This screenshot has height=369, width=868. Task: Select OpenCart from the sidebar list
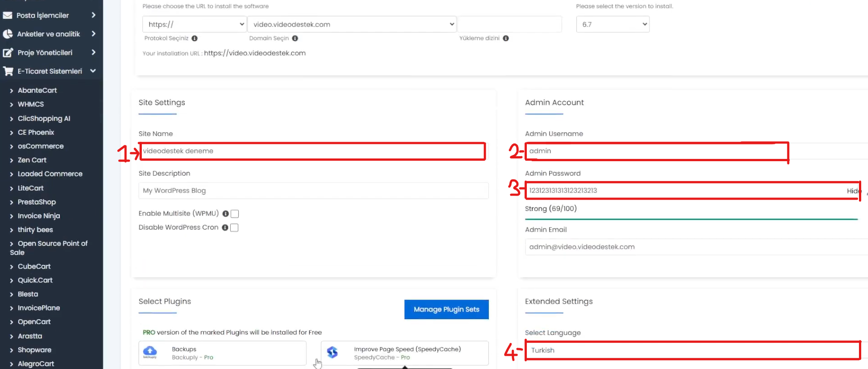34,322
